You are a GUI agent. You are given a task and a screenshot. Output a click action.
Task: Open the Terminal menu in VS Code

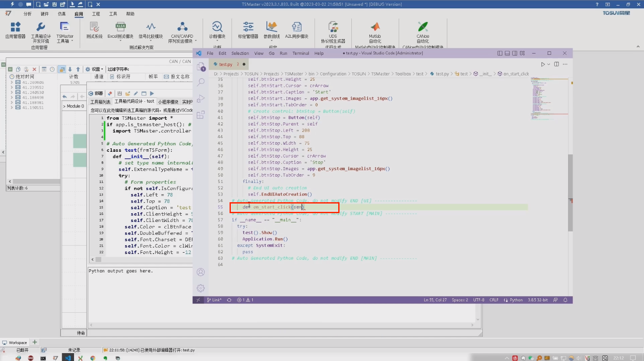click(301, 53)
